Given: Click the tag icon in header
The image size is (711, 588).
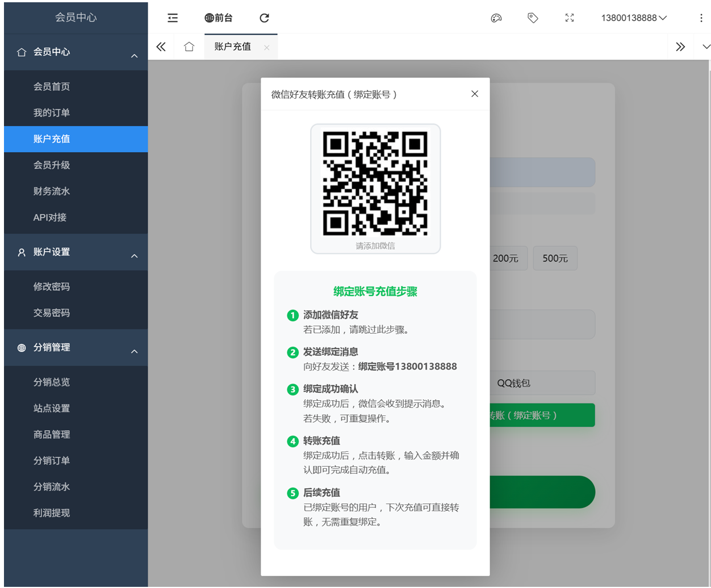Looking at the screenshot, I should click(533, 18).
